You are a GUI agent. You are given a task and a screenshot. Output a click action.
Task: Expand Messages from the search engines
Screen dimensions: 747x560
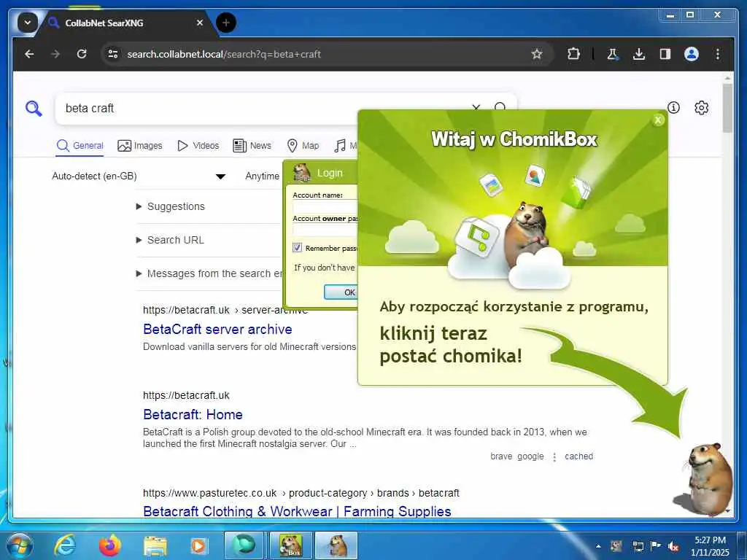tap(209, 274)
